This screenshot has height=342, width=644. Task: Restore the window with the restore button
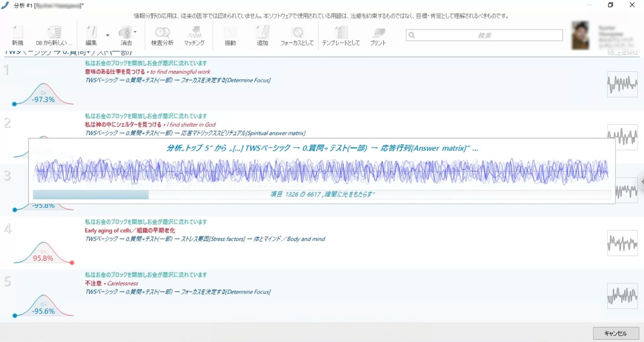pos(610,5)
